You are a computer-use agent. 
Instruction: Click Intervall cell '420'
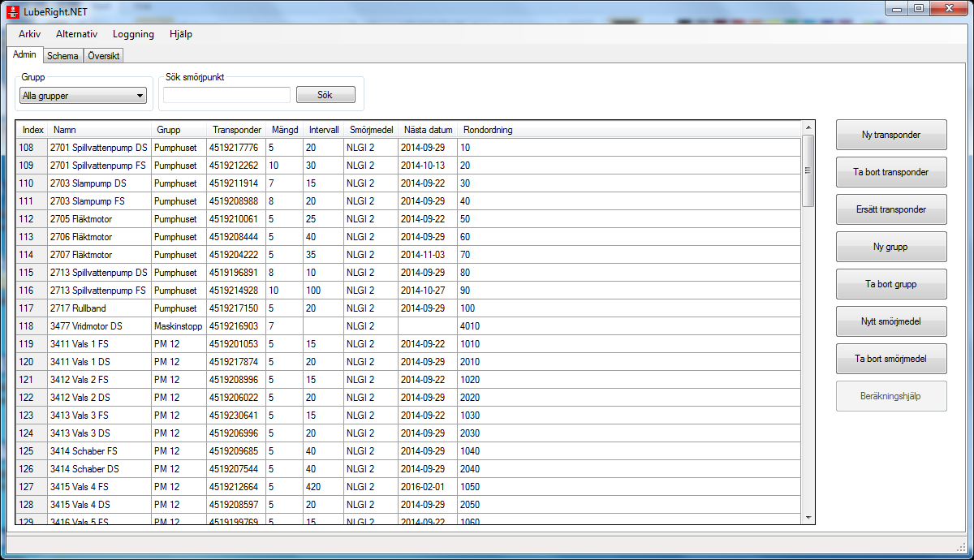pos(323,487)
